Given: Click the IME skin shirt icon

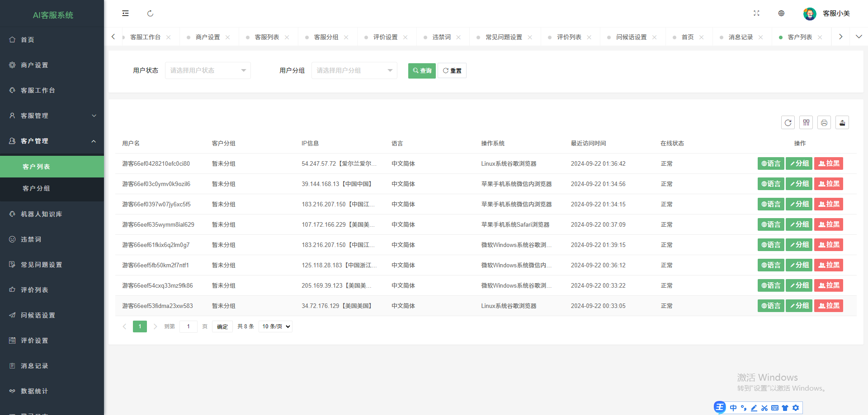Looking at the screenshot, I should click(785, 408).
